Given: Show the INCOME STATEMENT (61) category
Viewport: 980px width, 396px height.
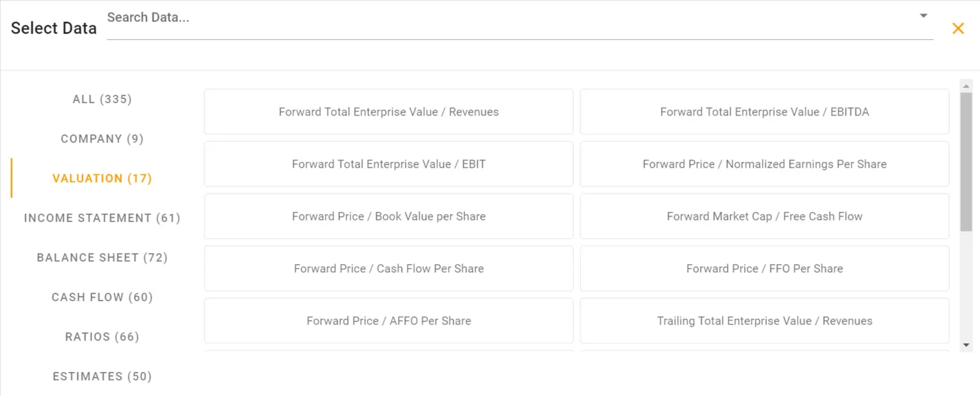Looking at the screenshot, I should click(x=102, y=218).
